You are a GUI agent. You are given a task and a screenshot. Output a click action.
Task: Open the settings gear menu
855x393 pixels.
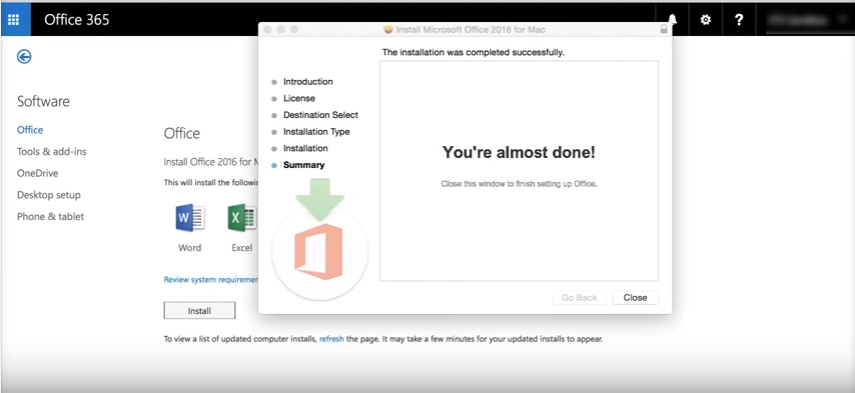coord(706,20)
